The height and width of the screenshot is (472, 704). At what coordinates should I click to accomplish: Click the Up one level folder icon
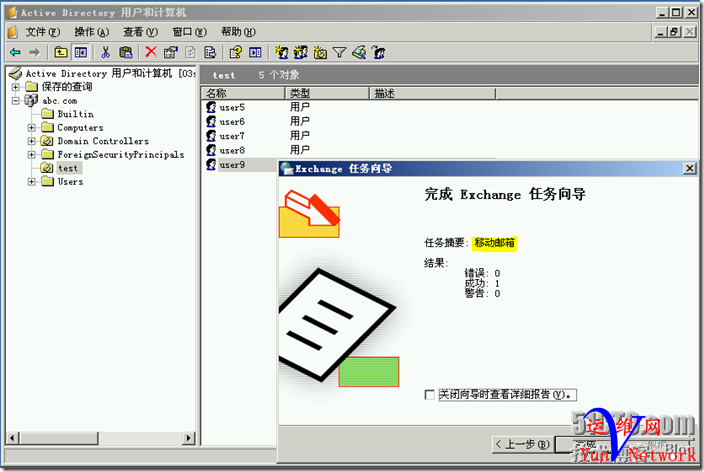click(61, 53)
